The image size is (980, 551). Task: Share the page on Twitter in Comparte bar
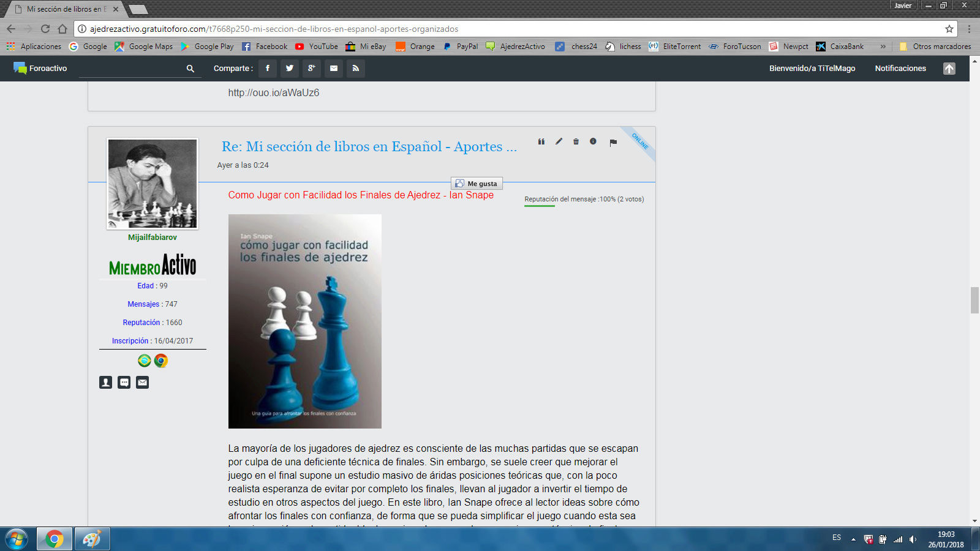[290, 69]
